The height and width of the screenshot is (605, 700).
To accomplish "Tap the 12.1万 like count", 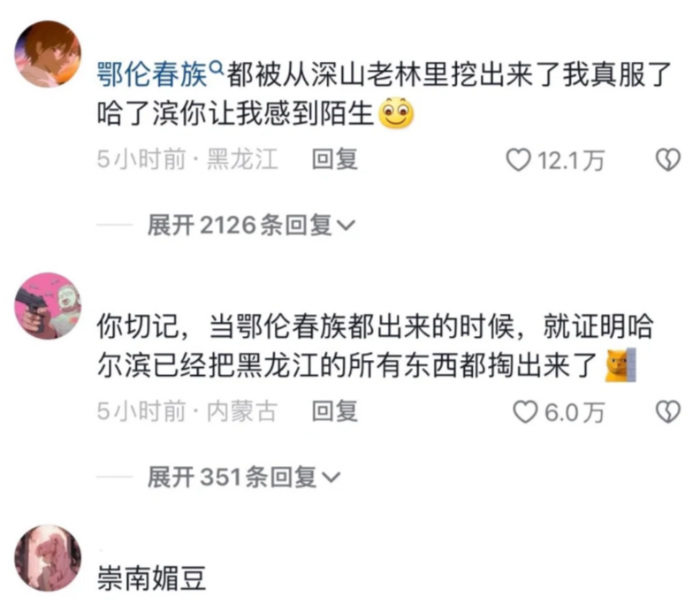I will pyautogui.click(x=572, y=160).
